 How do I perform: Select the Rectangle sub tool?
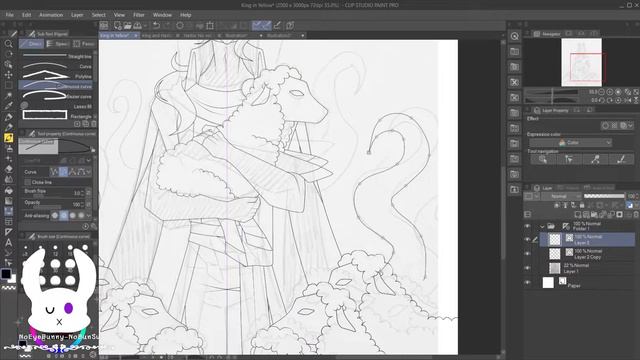(56, 116)
